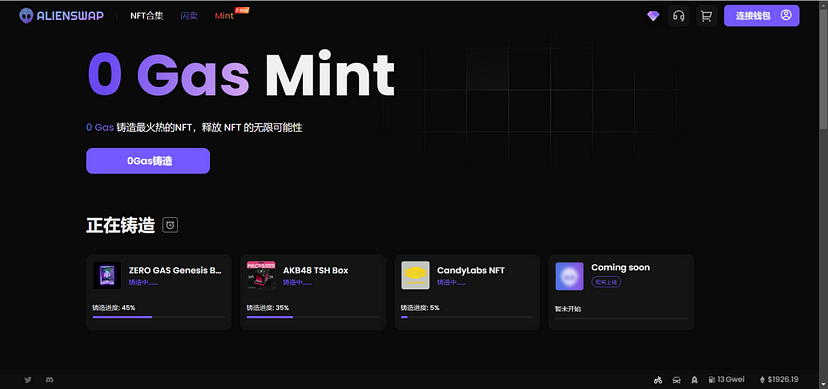828x389 pixels.
Task: Open the shopping cart
Action: click(706, 16)
